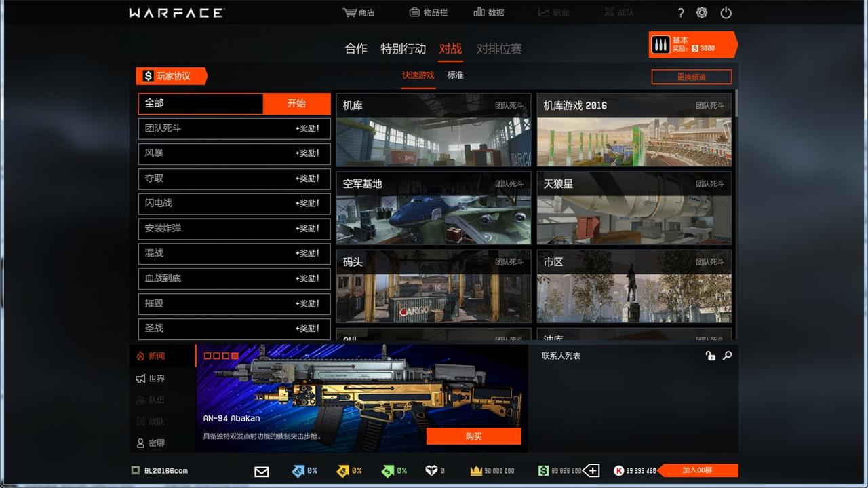This screenshot has height=488, width=868.
Task: Select the 空军基地 map thumbnail
Action: [433, 208]
